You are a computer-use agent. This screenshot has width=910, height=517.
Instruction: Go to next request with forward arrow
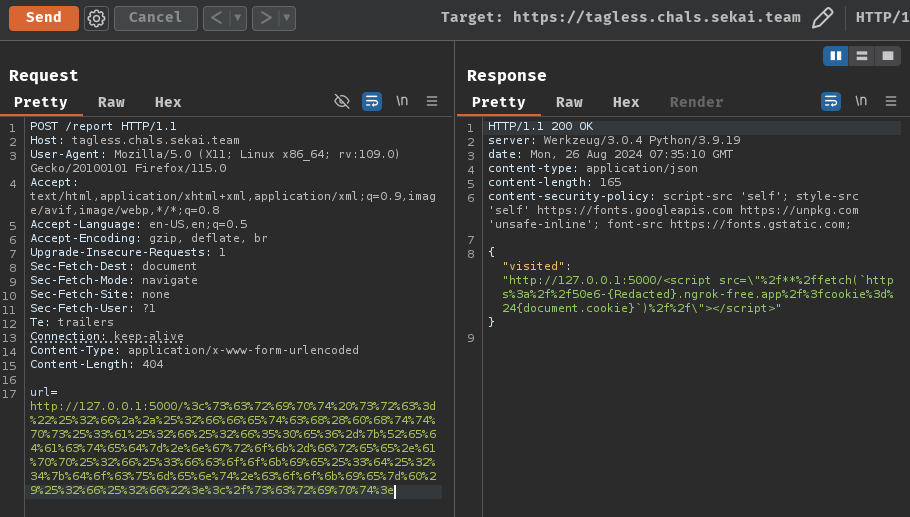coord(266,18)
